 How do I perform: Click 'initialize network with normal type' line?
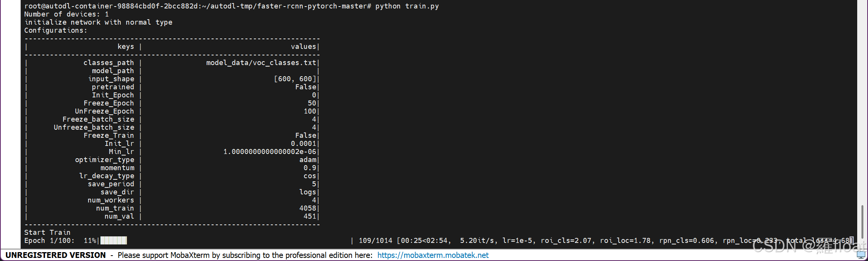point(98,22)
